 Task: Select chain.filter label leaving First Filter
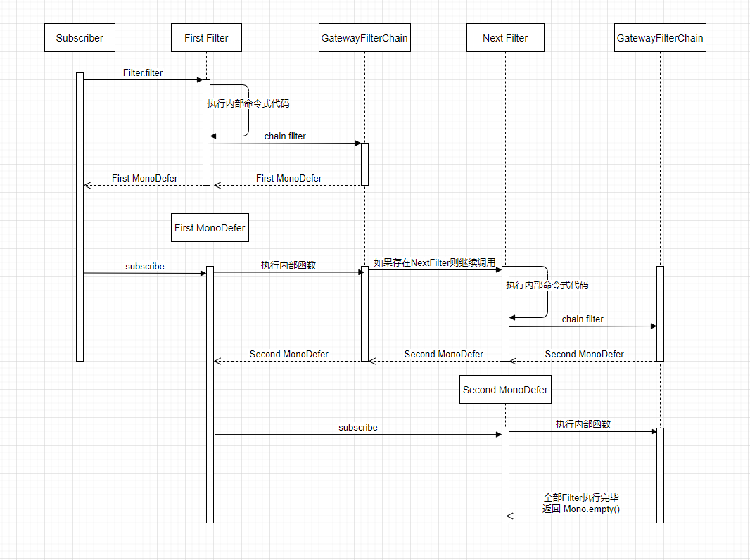coord(285,136)
